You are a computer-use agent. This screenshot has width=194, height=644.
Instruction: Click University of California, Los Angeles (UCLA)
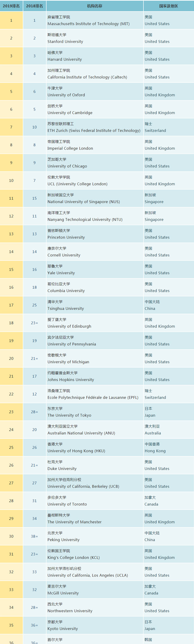tap(88, 575)
